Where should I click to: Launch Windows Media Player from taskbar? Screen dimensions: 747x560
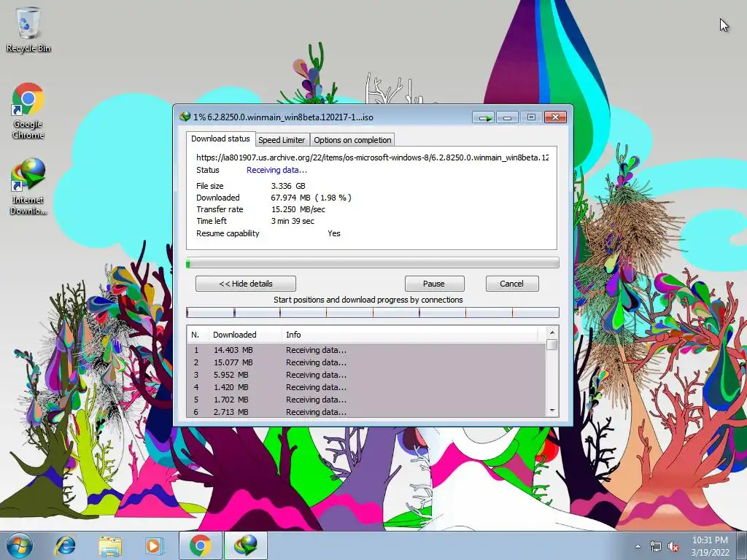tap(153, 545)
